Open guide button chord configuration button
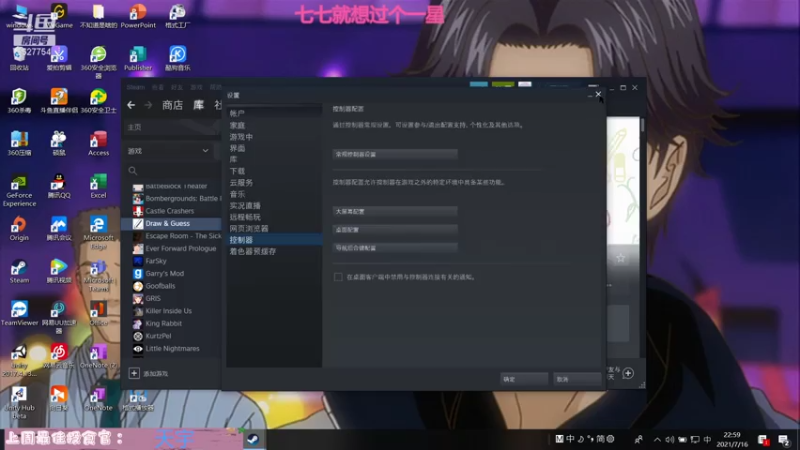 [x=395, y=247]
